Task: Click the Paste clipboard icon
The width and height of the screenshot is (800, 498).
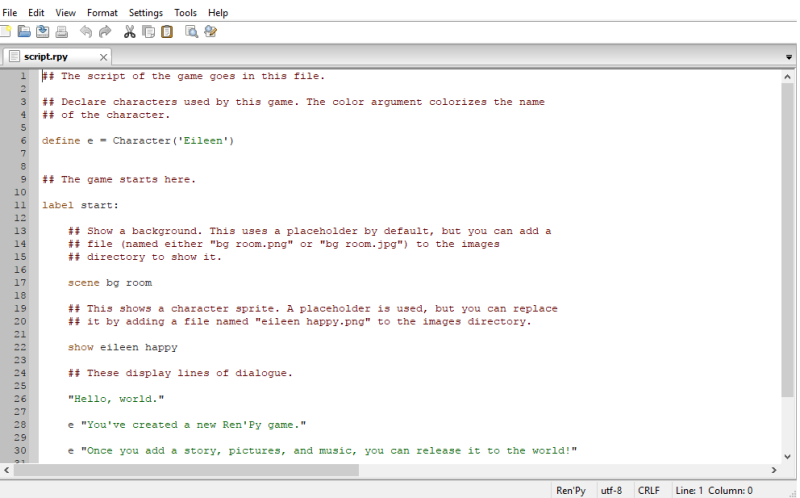Action: tap(166, 32)
